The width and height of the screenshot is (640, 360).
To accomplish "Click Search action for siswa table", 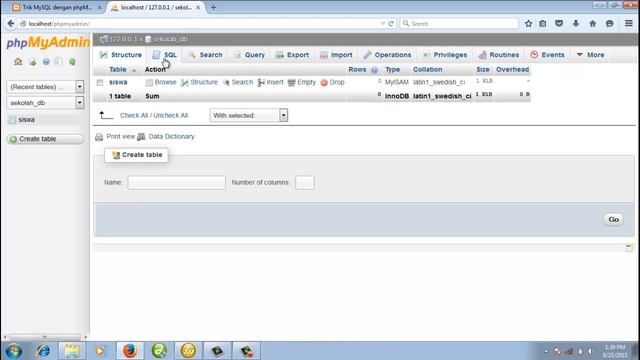I will (238, 82).
